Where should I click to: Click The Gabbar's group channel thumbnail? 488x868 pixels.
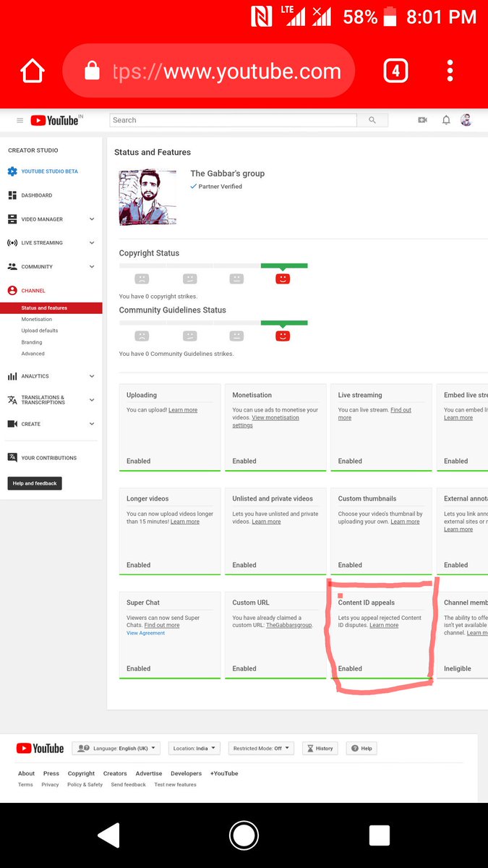[x=147, y=197]
